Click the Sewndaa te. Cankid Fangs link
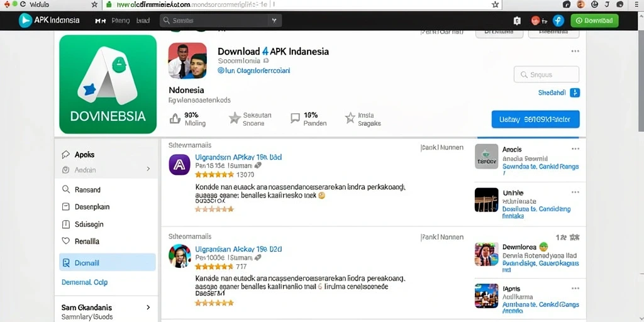644x322 pixels. [x=540, y=167]
